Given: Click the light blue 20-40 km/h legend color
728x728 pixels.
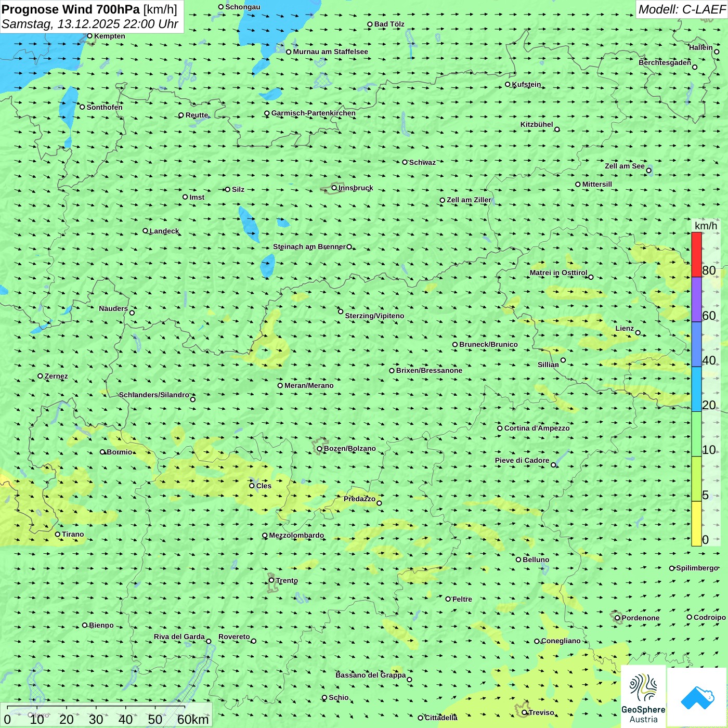Looking at the screenshot, I should click(696, 389).
